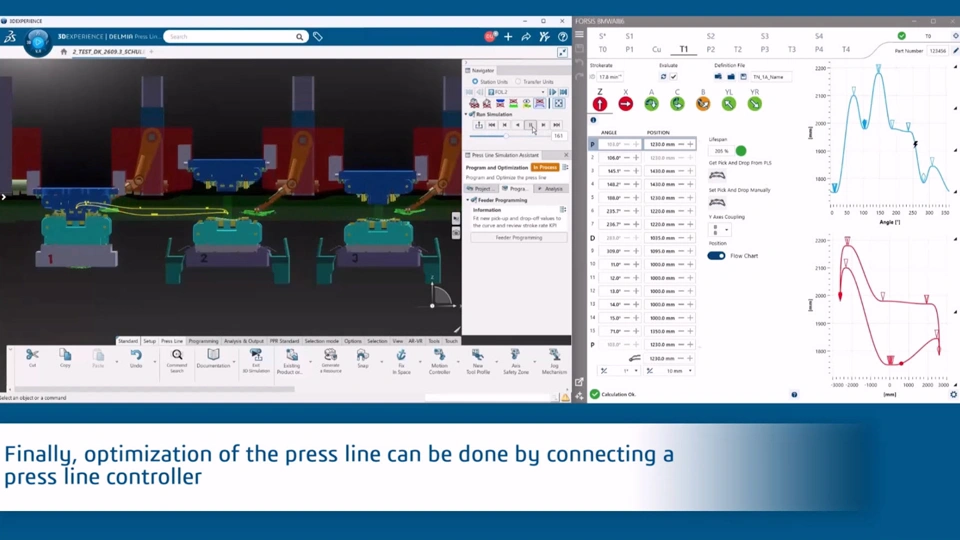Click the tag icon beside search
Image resolution: width=960 pixels, height=540 pixels.
coord(318,37)
